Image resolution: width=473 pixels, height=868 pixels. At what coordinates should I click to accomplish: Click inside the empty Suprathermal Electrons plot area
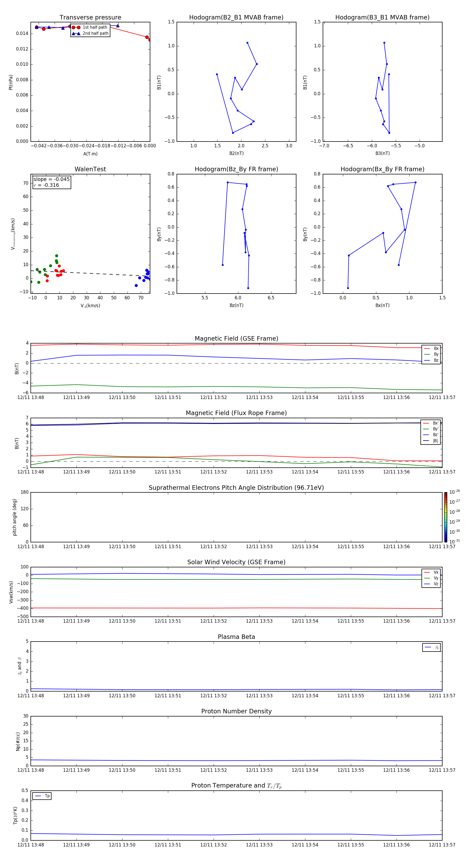click(236, 517)
